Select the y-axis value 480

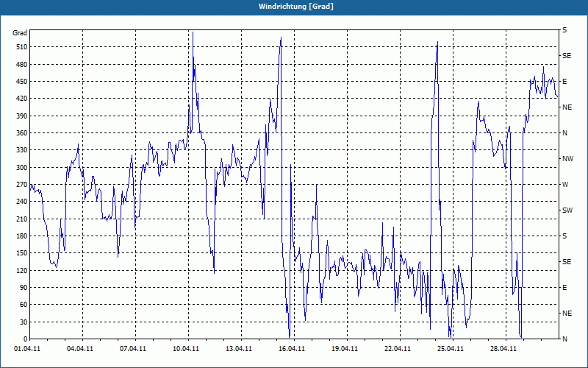click(x=23, y=65)
